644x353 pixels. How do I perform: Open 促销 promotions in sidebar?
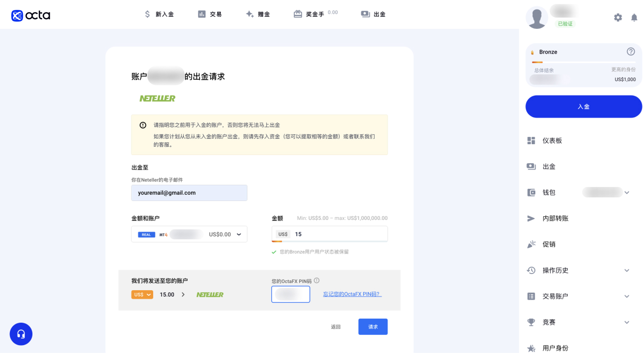click(x=549, y=244)
